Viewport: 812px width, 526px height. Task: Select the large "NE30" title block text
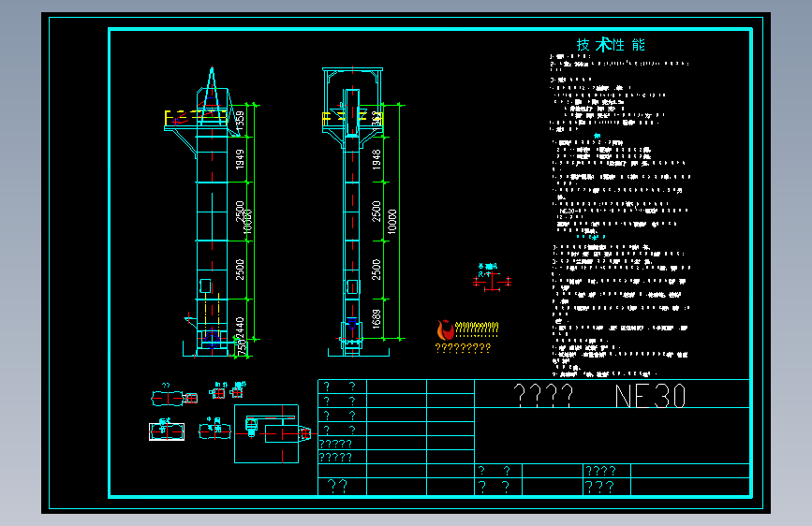[x=650, y=396]
